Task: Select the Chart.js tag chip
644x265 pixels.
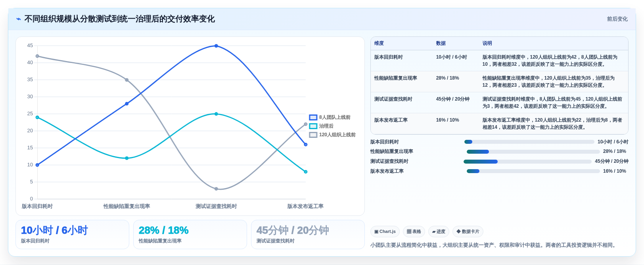Action: 385,231
